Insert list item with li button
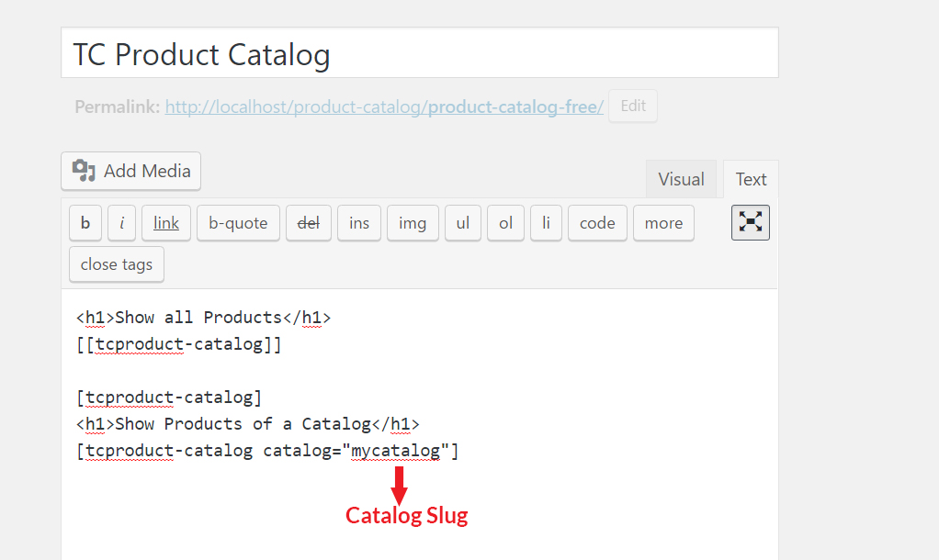 [546, 223]
